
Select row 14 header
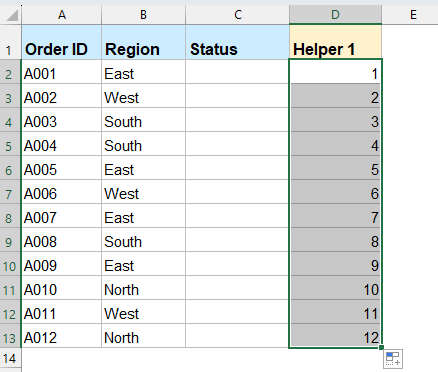pyautogui.click(x=10, y=358)
